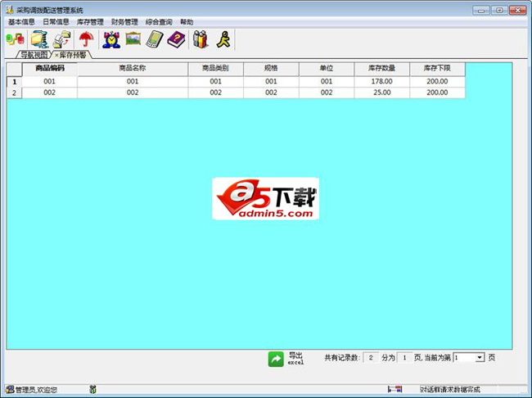
Task: Click the administrator user icon in status bar
Action: pyautogui.click(x=10, y=390)
